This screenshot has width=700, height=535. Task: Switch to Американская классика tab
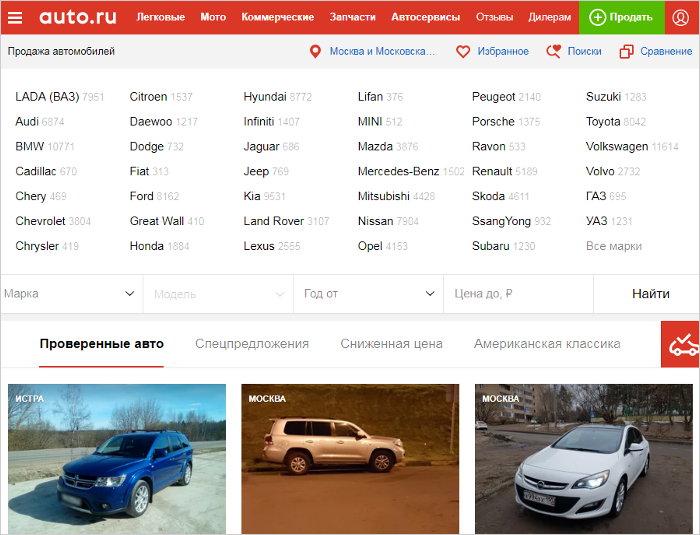pyautogui.click(x=547, y=344)
